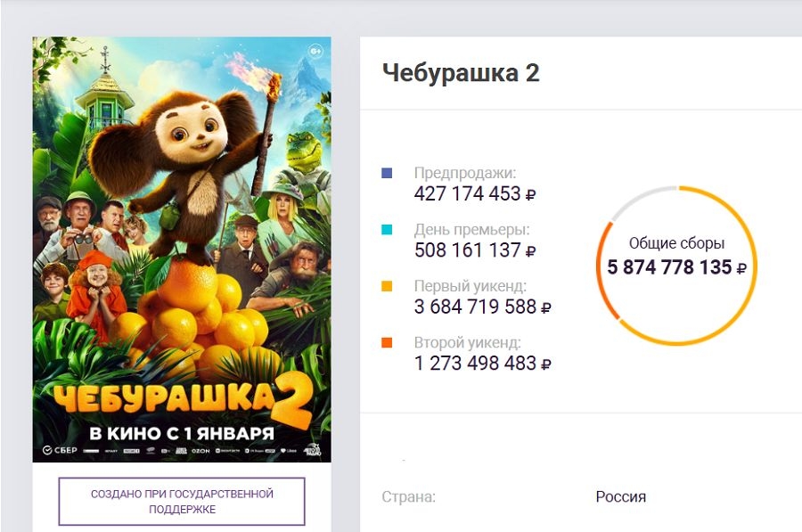Click the Россия country value
The height and width of the screenshot is (532, 802).
point(620,496)
